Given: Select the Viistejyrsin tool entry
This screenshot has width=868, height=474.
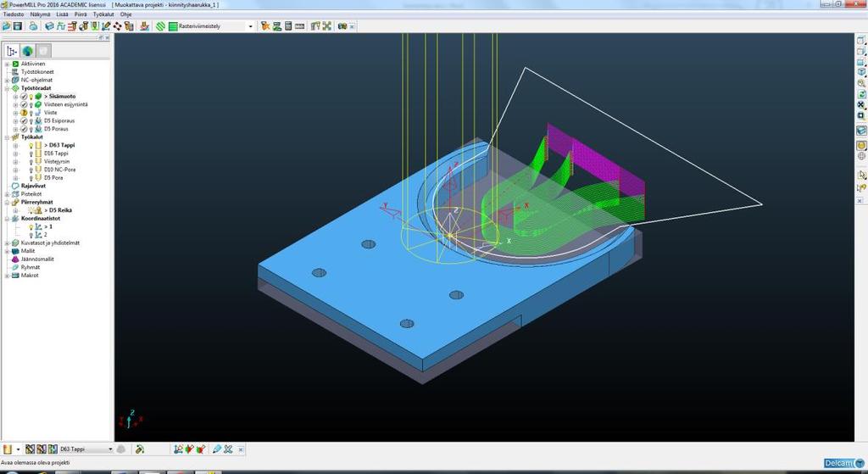Looking at the screenshot, I should [x=57, y=161].
